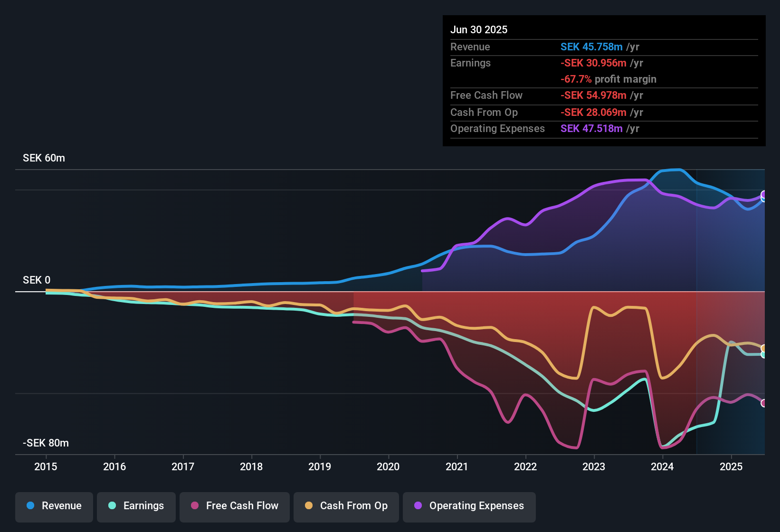Select the 2021 x-axis label
Image resolution: width=780 pixels, height=532 pixels.
(x=457, y=466)
